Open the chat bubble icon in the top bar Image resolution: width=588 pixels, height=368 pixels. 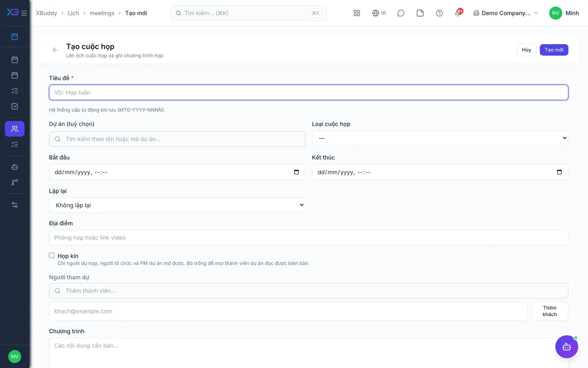(x=401, y=13)
